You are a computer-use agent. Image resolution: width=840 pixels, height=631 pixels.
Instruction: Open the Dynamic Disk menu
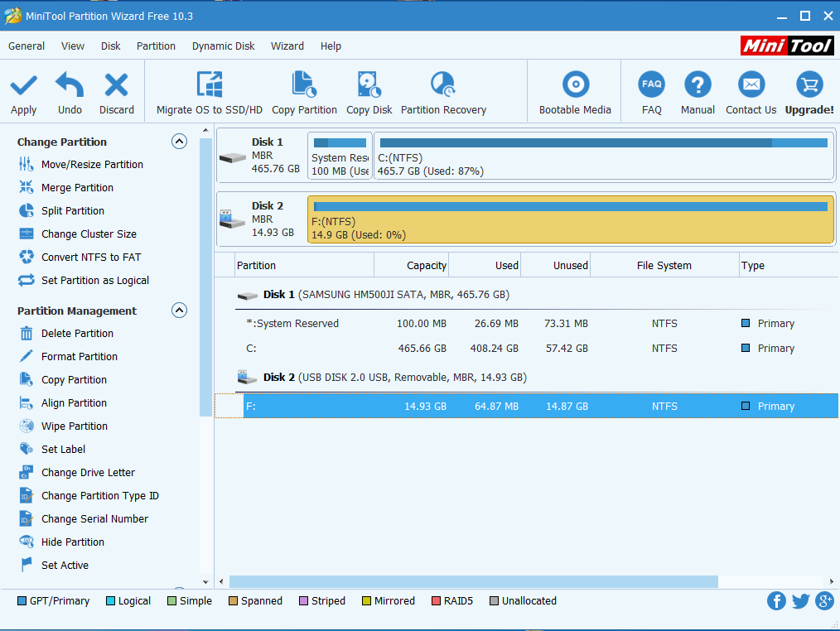coord(224,46)
